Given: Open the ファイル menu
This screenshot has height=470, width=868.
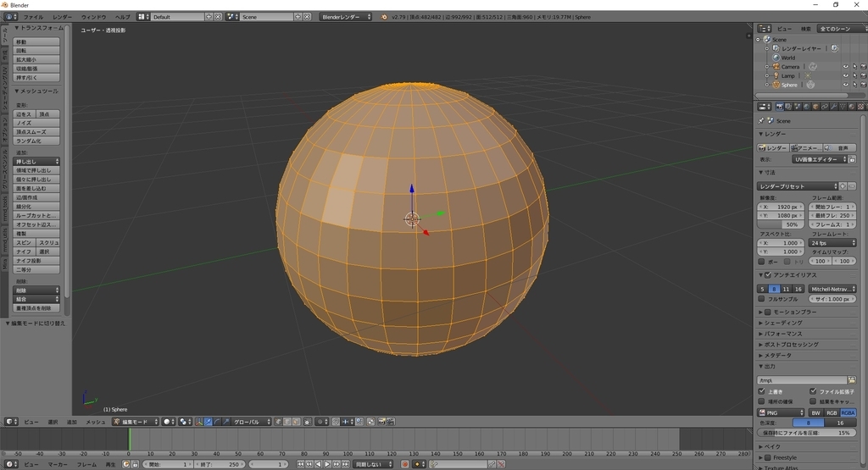Looking at the screenshot, I should pyautogui.click(x=33, y=17).
